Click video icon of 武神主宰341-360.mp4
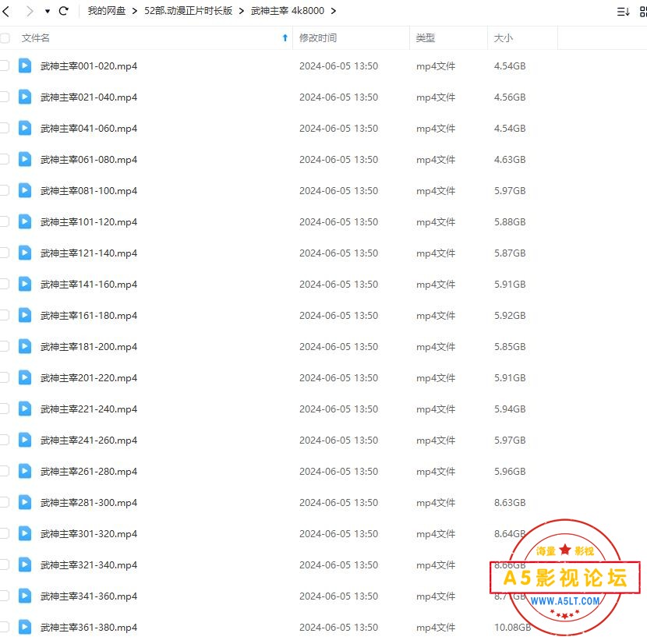This screenshot has width=647, height=644. [25, 596]
